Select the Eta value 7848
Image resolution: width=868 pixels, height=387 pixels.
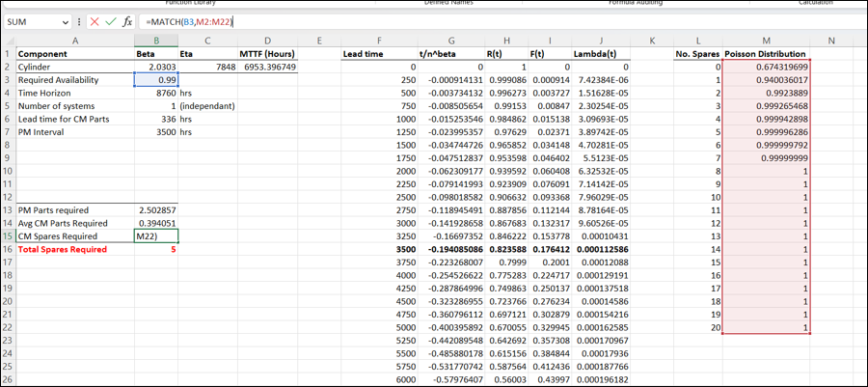(x=207, y=67)
